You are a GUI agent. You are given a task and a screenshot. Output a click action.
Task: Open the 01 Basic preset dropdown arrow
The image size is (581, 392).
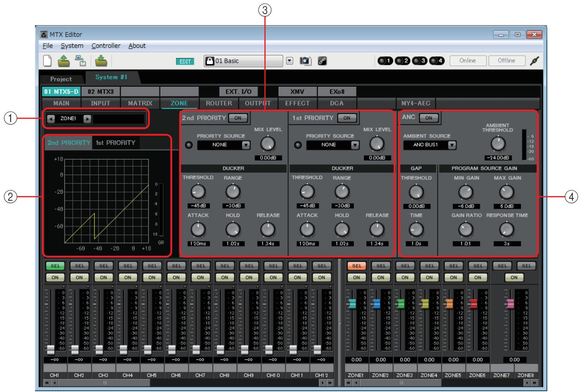tap(290, 61)
